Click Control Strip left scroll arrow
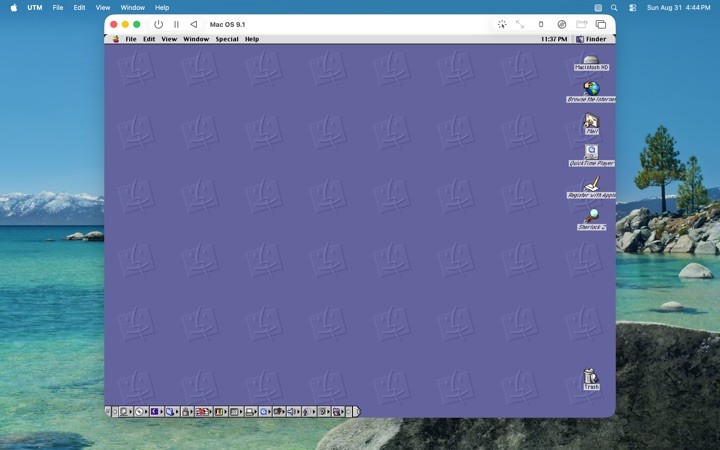This screenshot has height=450, width=720. point(115,412)
